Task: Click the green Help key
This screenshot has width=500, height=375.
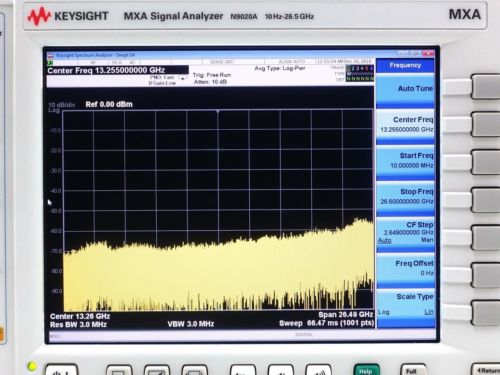Action: coord(366,371)
